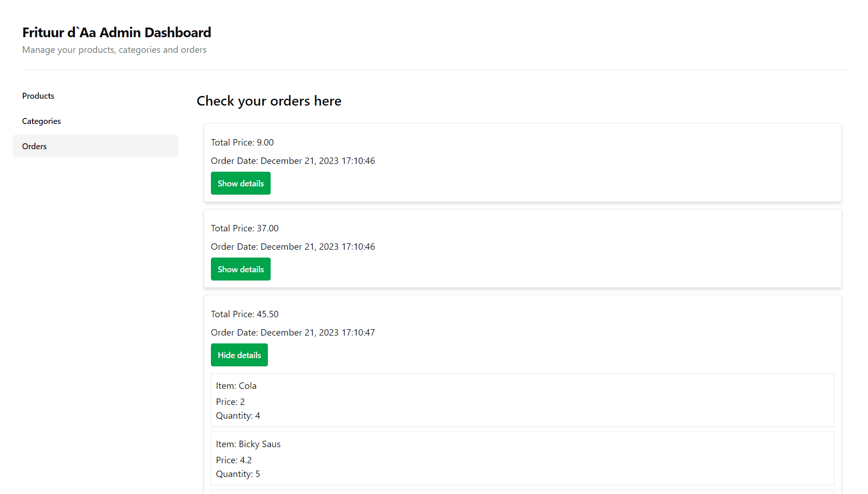Select the Orders sidebar item
The height and width of the screenshot is (494, 868).
(x=34, y=146)
